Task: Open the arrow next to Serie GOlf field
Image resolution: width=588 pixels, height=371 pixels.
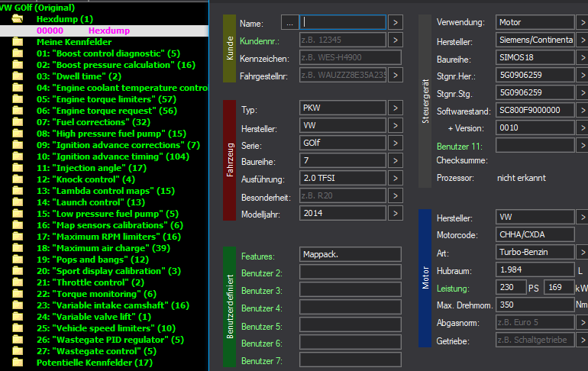Action: pyautogui.click(x=396, y=143)
